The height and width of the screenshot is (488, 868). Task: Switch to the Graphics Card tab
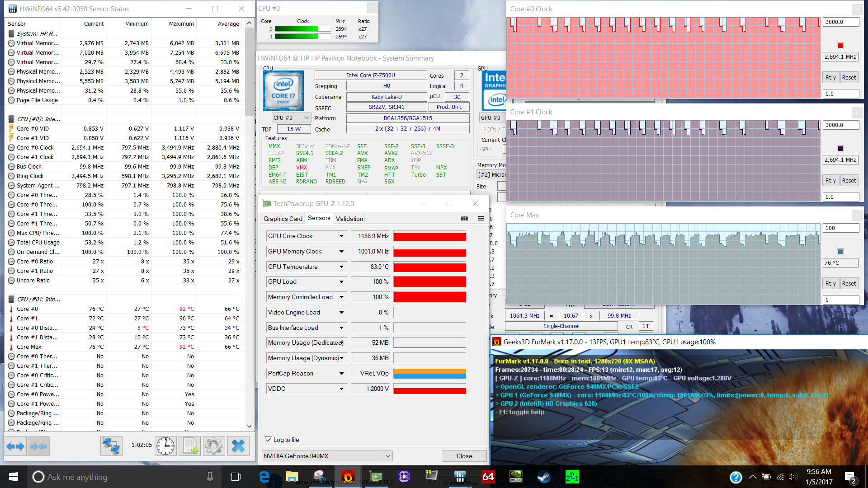point(283,219)
